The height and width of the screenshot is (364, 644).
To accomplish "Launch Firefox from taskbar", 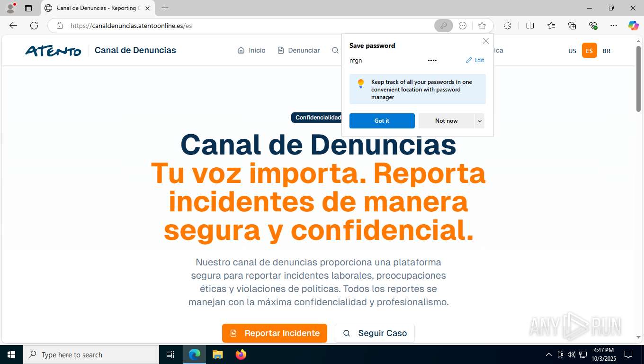I will pyautogui.click(x=241, y=355).
